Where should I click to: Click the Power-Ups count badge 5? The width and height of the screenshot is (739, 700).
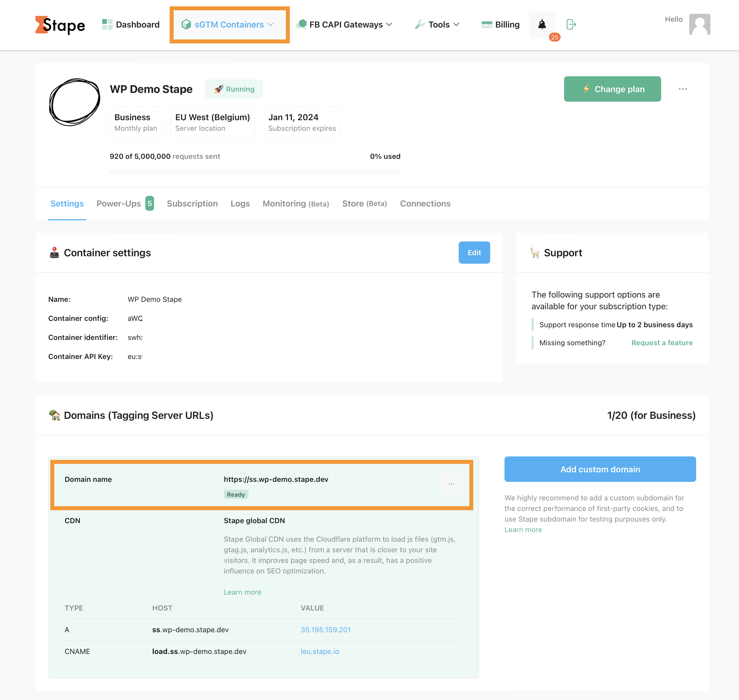[150, 204]
